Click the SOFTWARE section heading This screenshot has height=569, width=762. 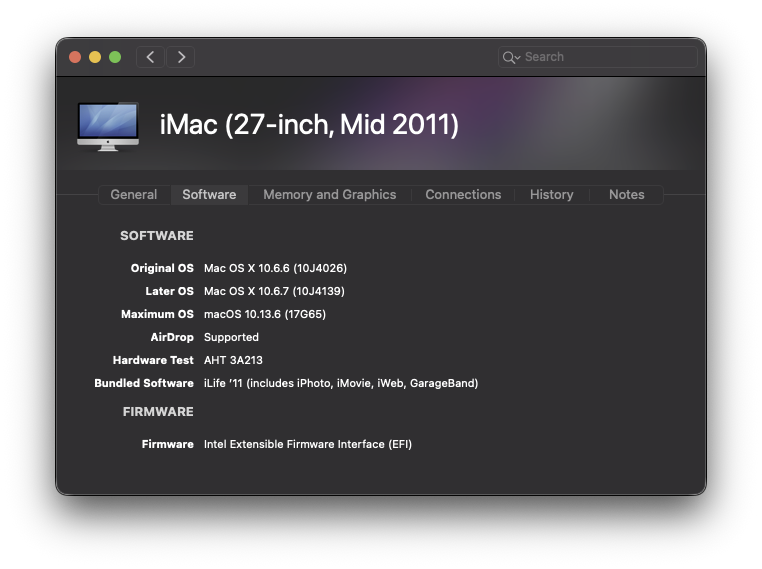pos(157,236)
